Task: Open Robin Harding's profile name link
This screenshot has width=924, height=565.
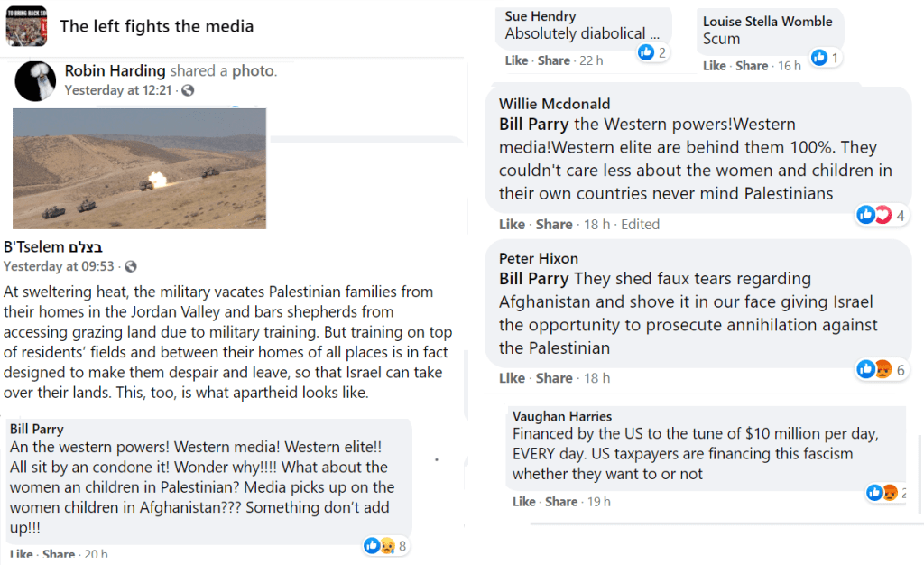Action: (115, 70)
